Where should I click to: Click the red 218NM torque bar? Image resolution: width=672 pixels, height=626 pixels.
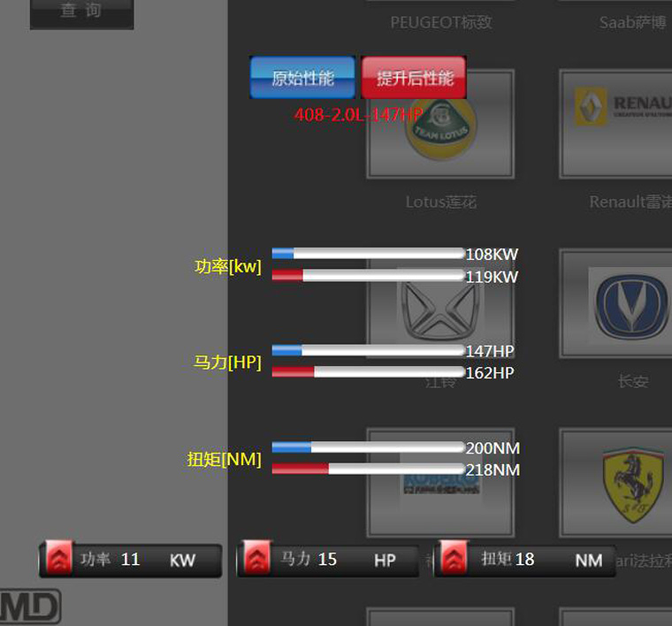[369, 469]
